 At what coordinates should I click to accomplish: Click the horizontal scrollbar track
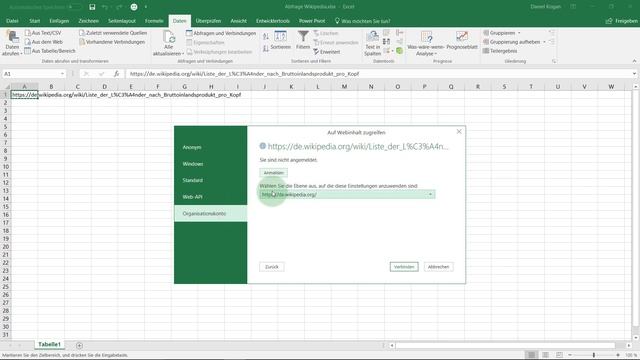tap(504, 345)
